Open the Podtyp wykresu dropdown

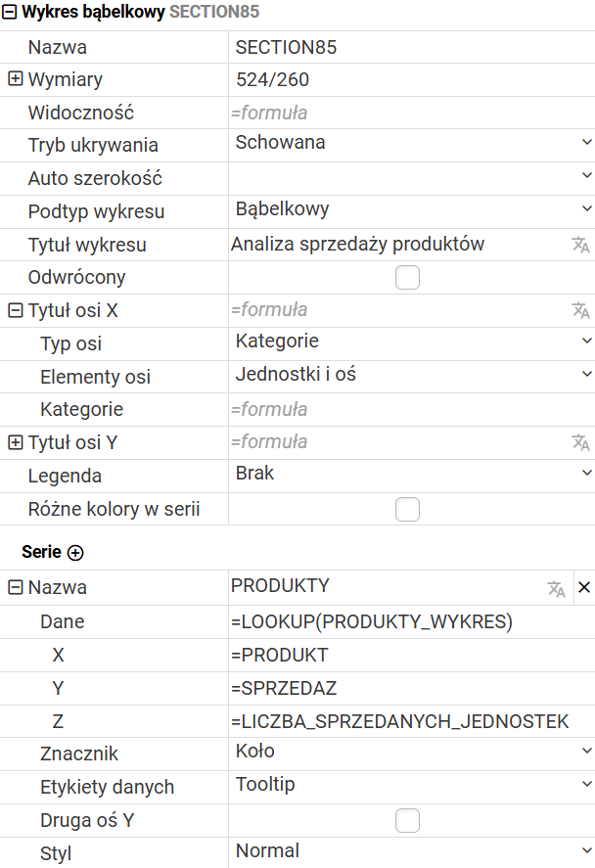point(411,209)
